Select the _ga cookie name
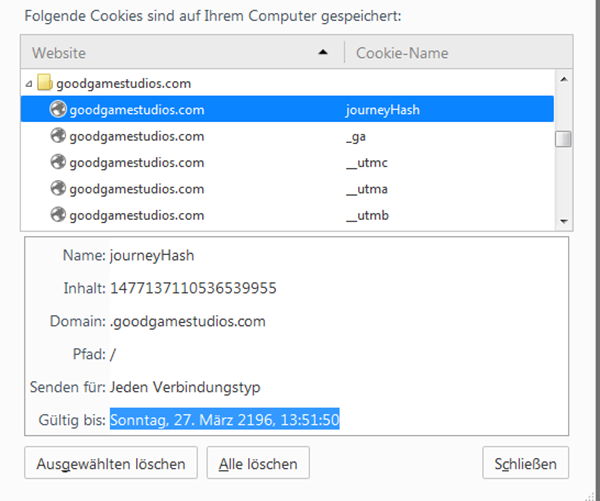This screenshot has width=600, height=501. click(356, 137)
